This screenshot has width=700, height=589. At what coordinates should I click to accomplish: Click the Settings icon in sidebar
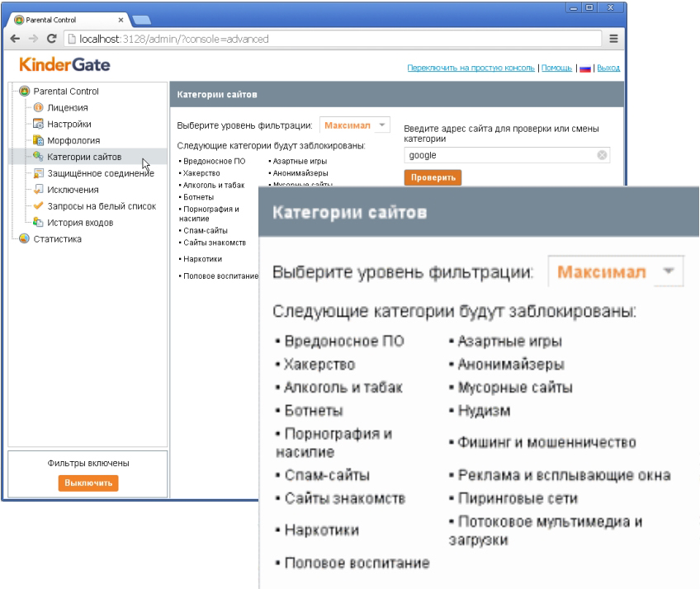(38, 124)
